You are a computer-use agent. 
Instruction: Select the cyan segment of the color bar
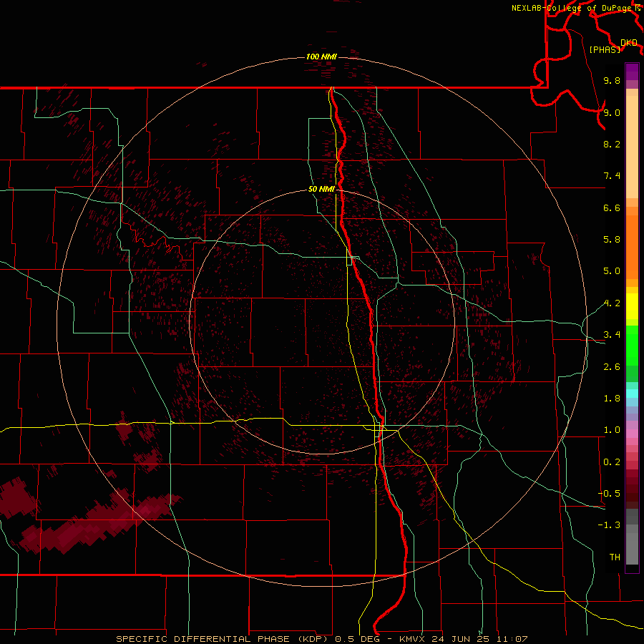point(632,394)
